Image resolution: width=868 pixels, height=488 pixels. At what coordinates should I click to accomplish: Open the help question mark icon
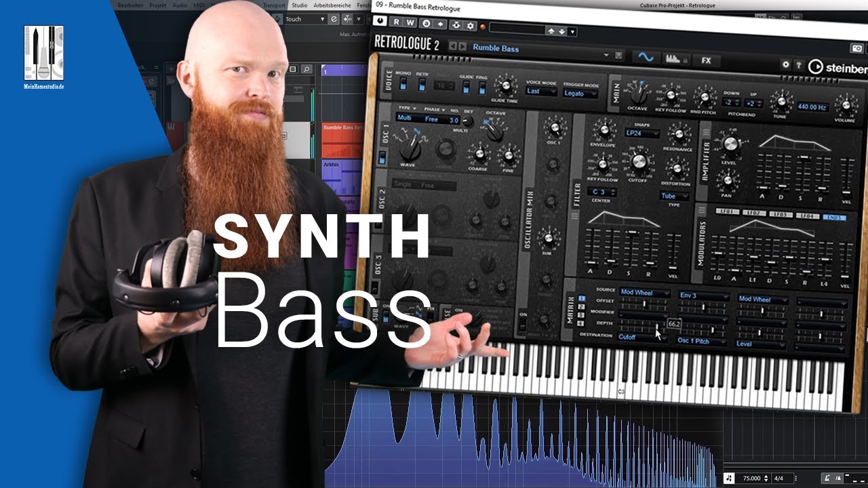pos(799,65)
